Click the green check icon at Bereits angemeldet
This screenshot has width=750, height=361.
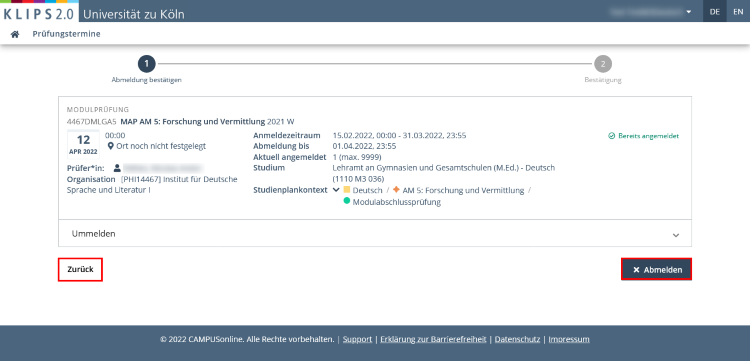click(x=611, y=136)
